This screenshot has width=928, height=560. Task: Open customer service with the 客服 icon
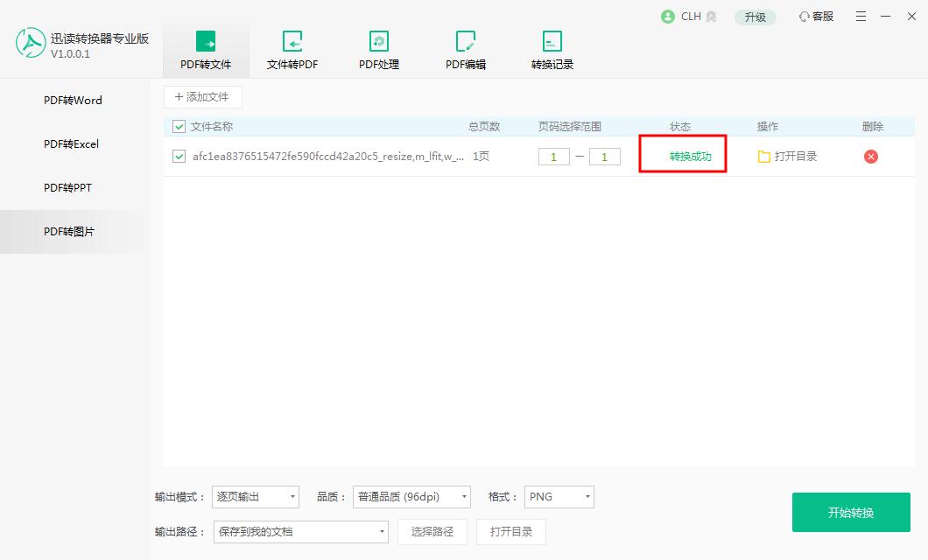click(x=814, y=16)
